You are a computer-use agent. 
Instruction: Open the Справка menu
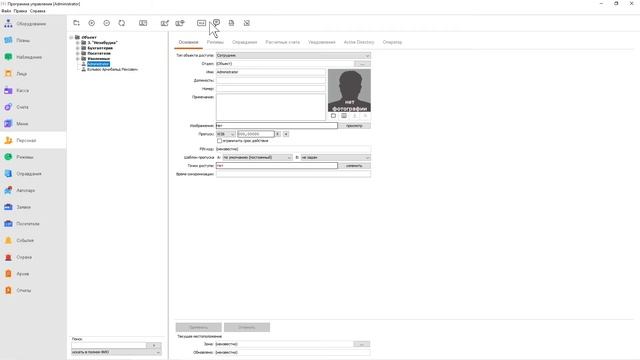click(38, 11)
